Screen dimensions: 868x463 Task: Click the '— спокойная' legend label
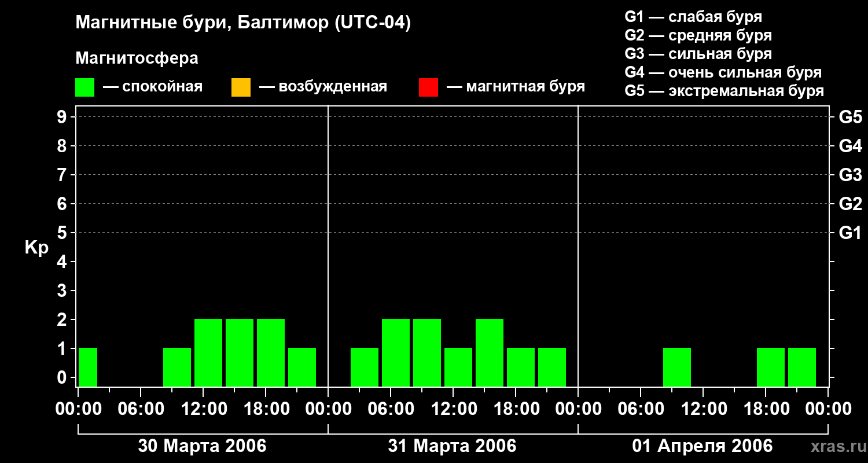153,87
